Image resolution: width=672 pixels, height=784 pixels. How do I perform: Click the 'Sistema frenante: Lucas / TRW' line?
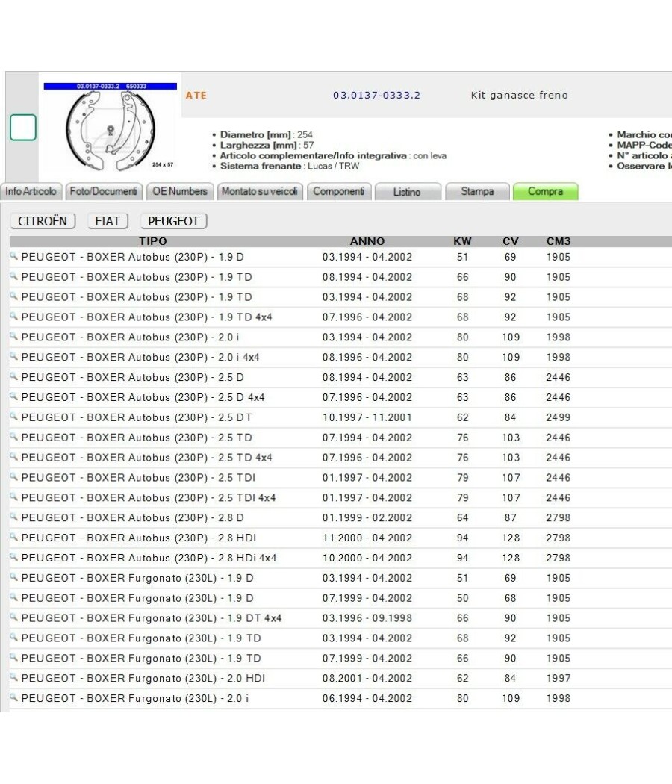(x=290, y=166)
